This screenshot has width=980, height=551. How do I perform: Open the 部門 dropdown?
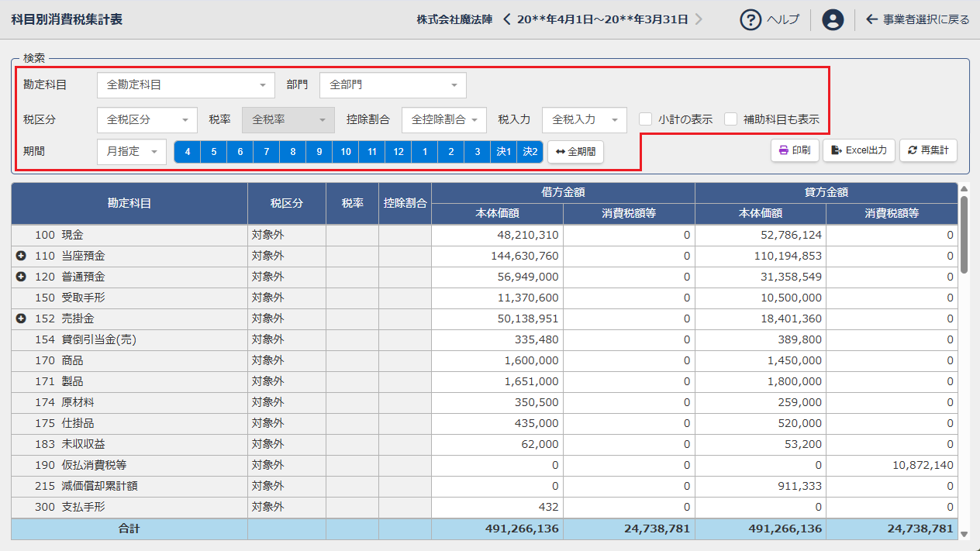coord(393,85)
